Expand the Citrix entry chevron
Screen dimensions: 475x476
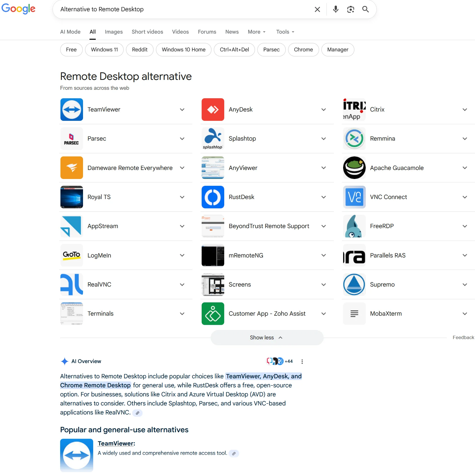tap(465, 110)
